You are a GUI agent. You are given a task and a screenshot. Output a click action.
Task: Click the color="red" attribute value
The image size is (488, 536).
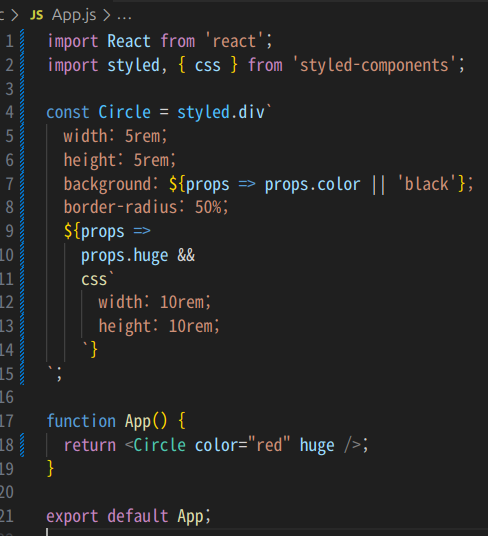tap(269, 445)
